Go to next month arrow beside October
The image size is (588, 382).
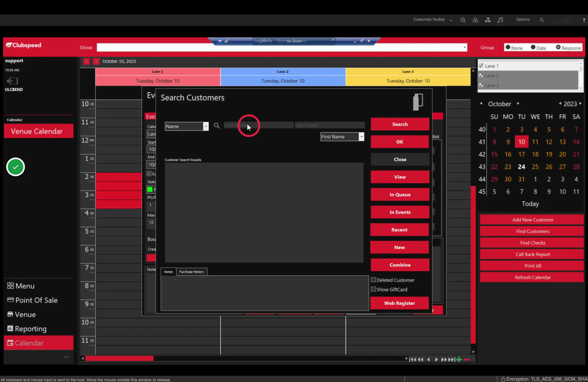pyautogui.click(x=518, y=103)
